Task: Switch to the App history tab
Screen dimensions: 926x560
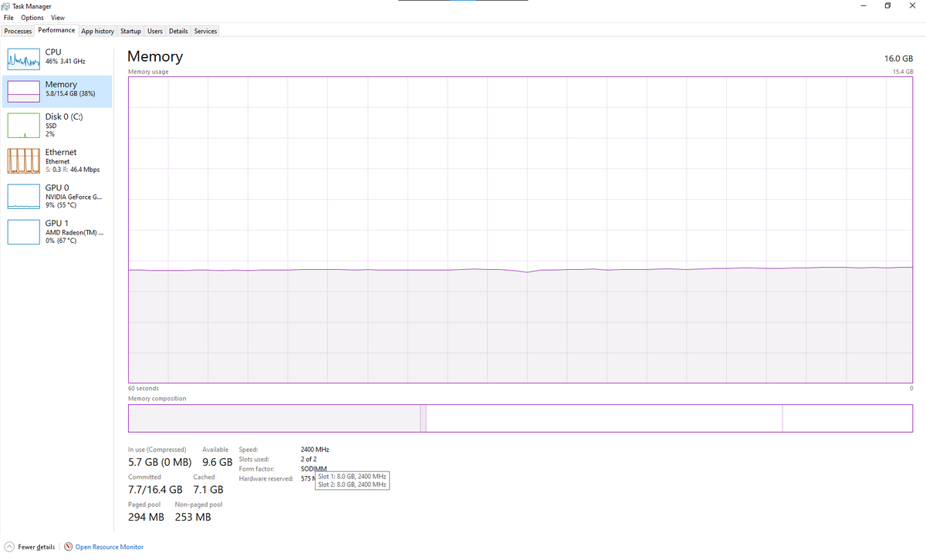Action: pyautogui.click(x=98, y=31)
